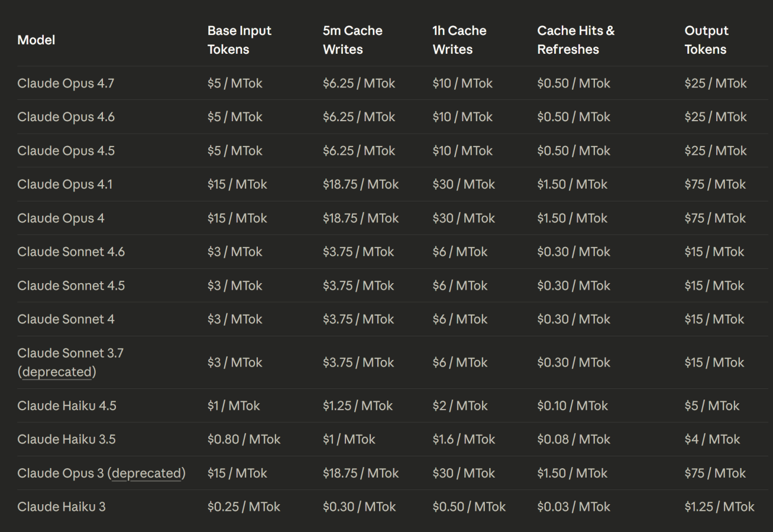Select the Claude Haiku 3.5 model name
Viewport: 773px width, 532px height.
[66, 439]
